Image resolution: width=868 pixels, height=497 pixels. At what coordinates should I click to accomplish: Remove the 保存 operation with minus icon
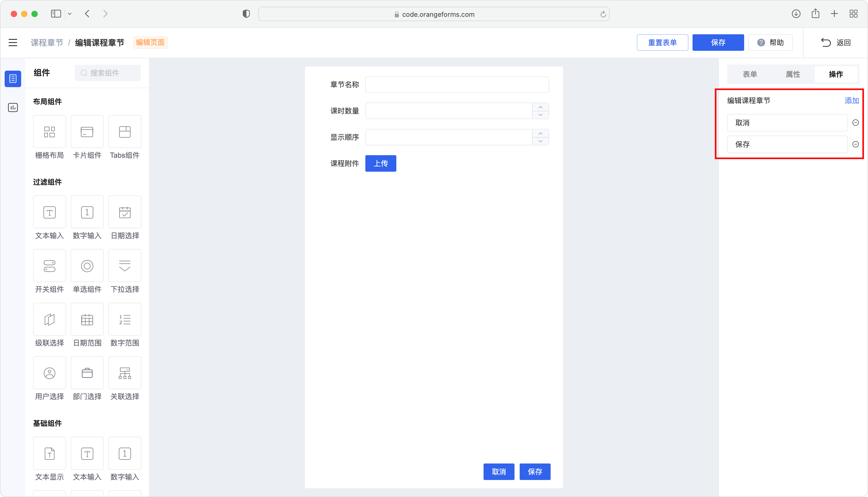point(855,144)
